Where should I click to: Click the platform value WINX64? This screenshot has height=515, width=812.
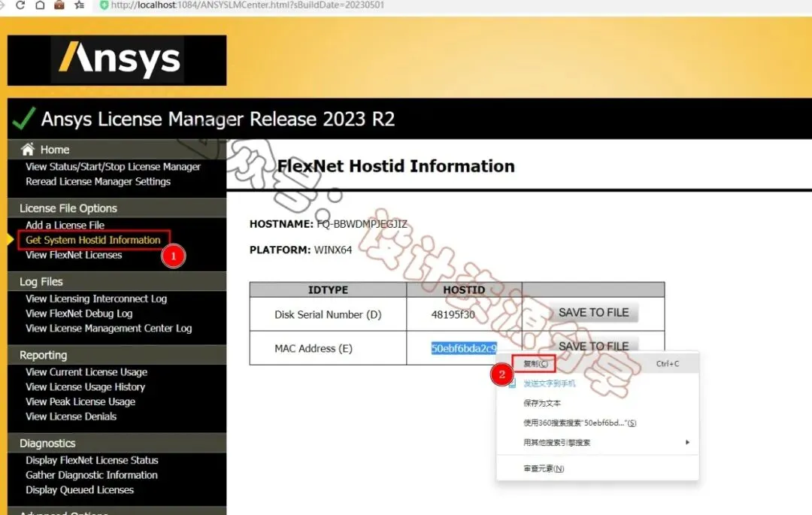click(333, 250)
